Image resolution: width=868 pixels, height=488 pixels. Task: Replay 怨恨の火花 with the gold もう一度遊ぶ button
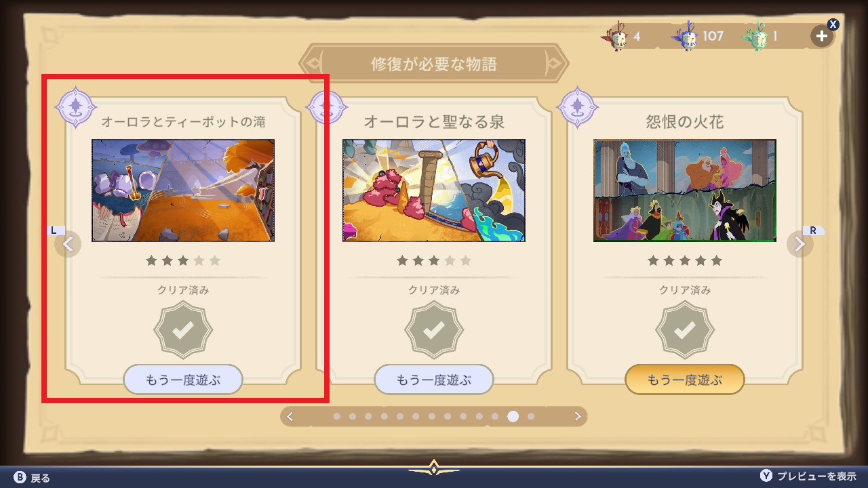685,380
